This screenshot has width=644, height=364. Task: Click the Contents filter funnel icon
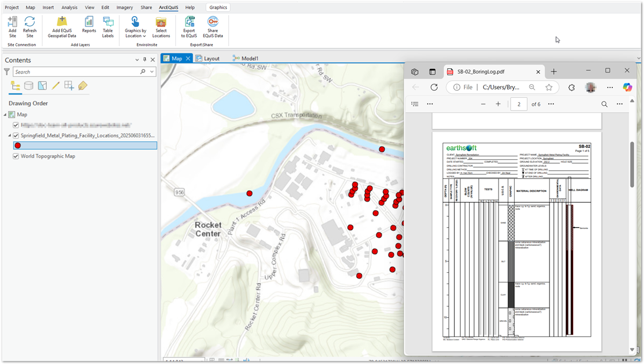coord(7,71)
